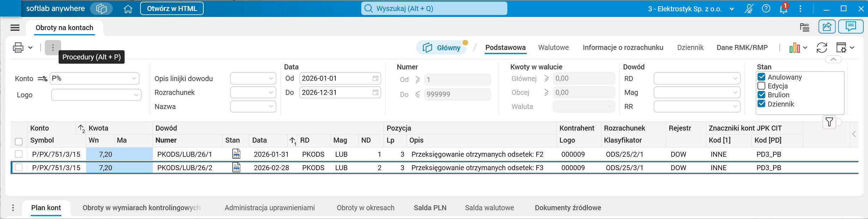Open the hamburger main menu
The image size is (868, 219).
[15, 28]
